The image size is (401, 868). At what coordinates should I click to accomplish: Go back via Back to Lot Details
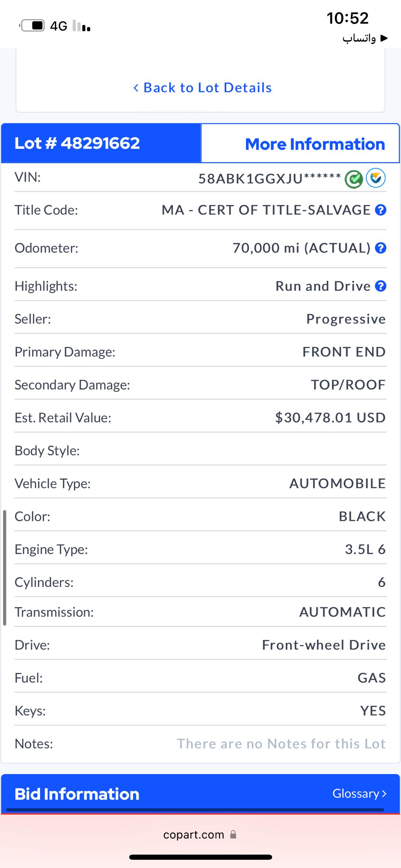[x=207, y=88]
